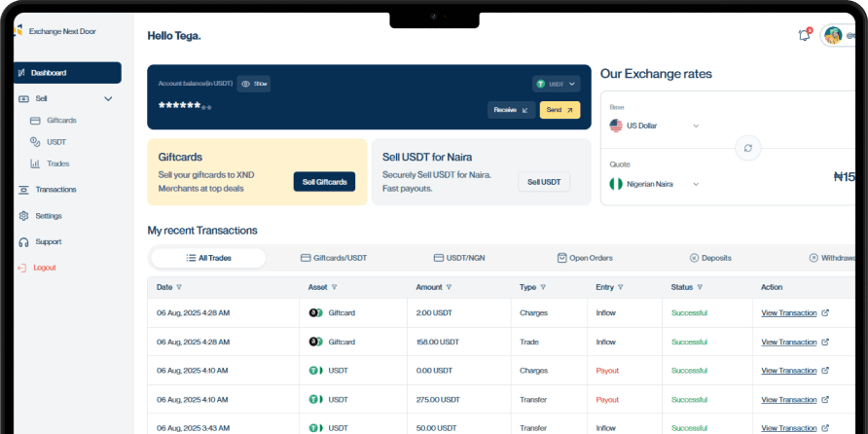Open the US Dollar base dropdown
This screenshot has height=434, width=868.
coord(654,126)
